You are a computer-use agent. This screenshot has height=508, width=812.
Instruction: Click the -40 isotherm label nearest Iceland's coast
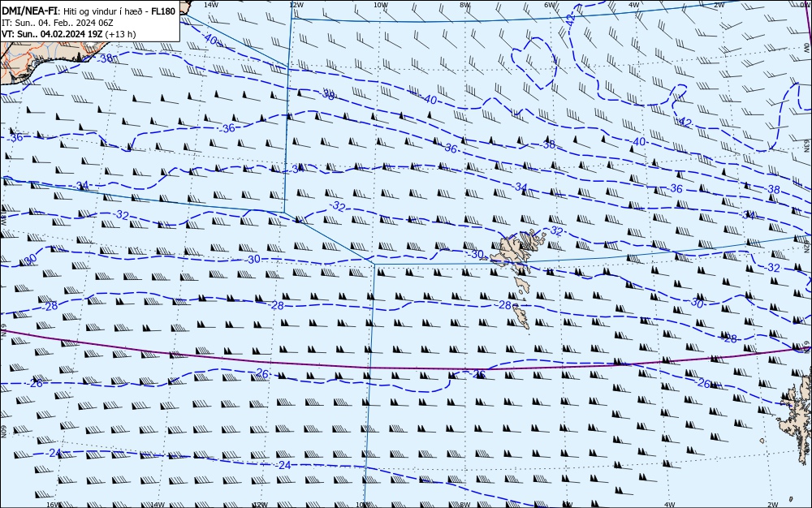(209, 39)
